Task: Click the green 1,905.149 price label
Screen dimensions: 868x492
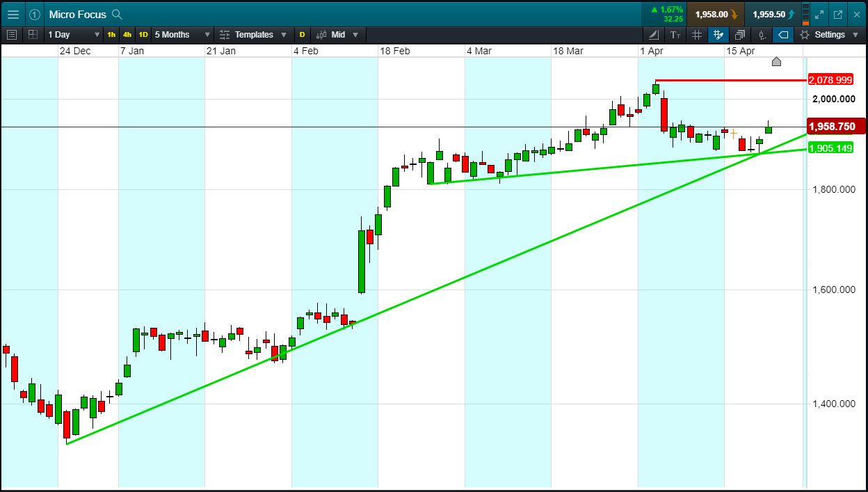Action: 830,148
